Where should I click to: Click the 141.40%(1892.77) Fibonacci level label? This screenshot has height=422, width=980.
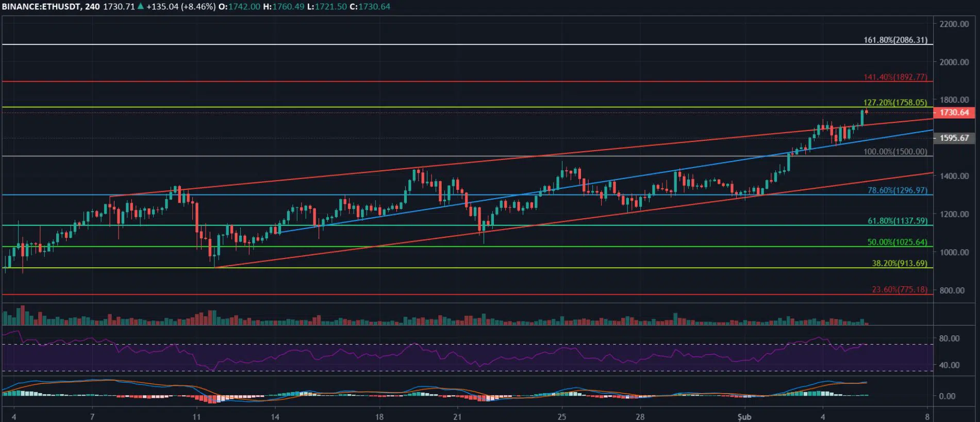tap(895, 77)
